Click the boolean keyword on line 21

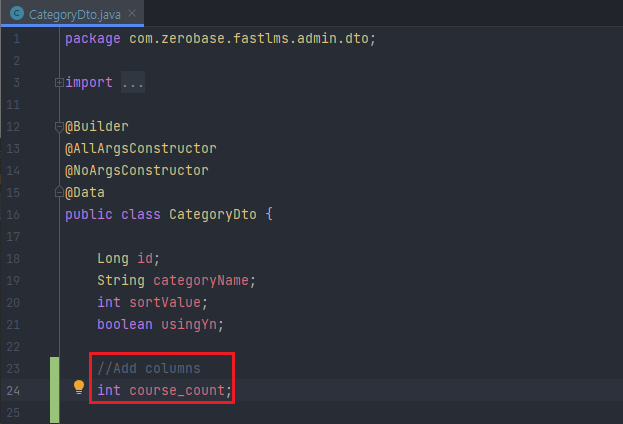pyautogui.click(x=125, y=325)
